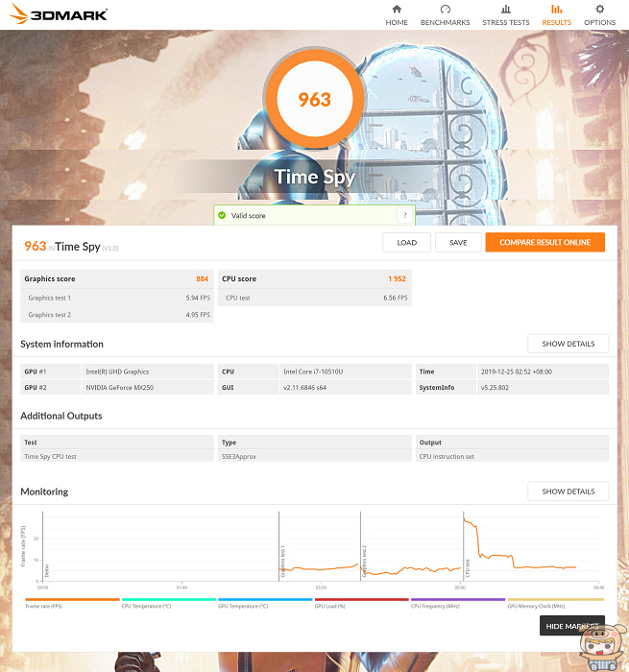The image size is (629, 672).
Task: Click the Graphics test 1 chart marker
Action: (282, 561)
